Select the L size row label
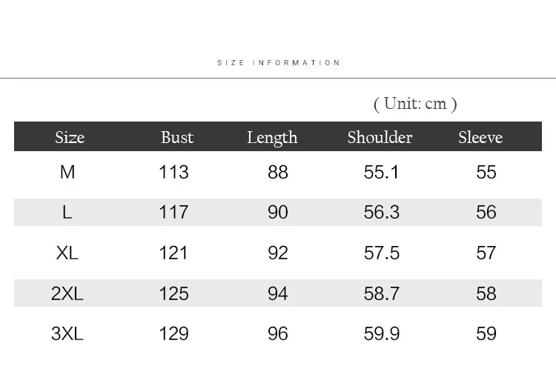The width and height of the screenshot is (556, 392). pyautogui.click(x=67, y=213)
